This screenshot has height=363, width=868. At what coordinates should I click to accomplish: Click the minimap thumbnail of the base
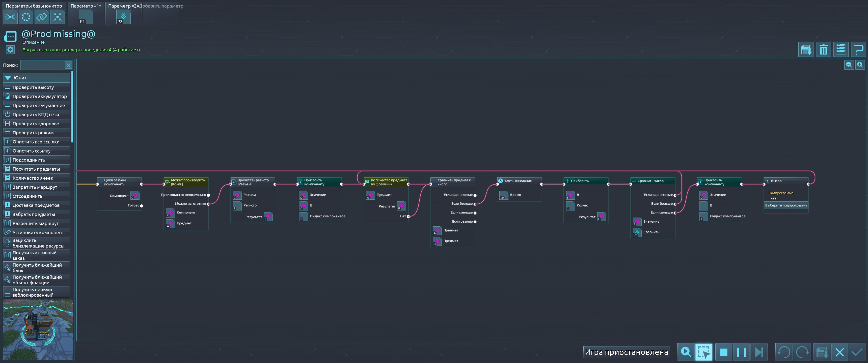pyautogui.click(x=38, y=329)
